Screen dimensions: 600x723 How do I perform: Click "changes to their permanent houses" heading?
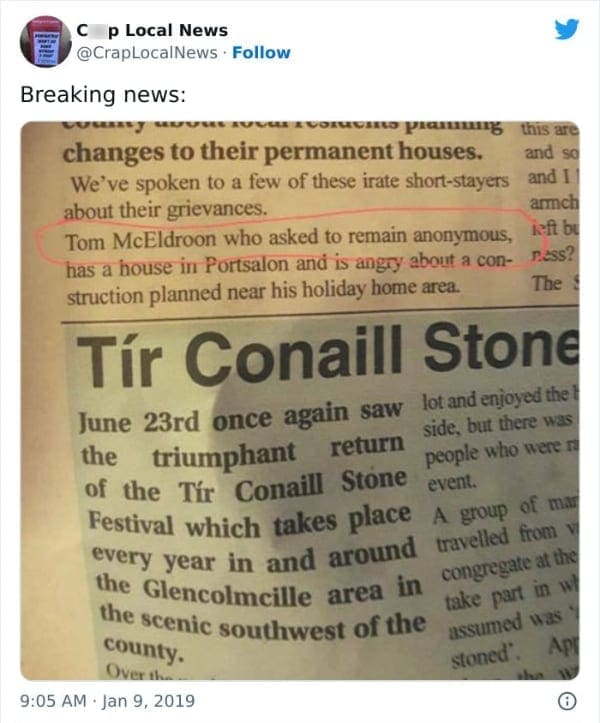[x=273, y=155]
